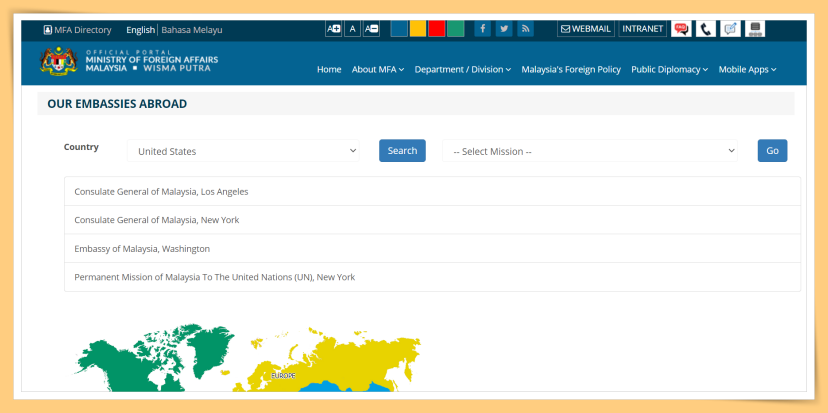The image size is (828, 413).
Task: Open the INTRANET button
Action: click(643, 29)
